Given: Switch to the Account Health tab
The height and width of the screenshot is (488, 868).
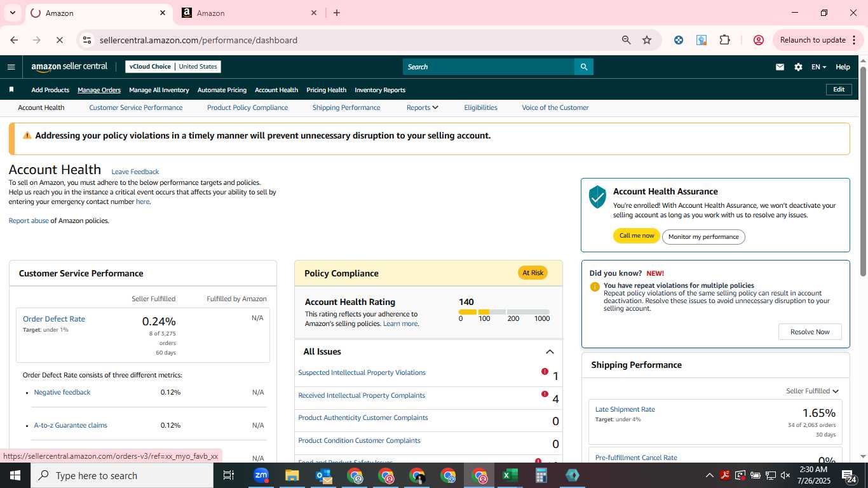Looking at the screenshot, I should coord(41,107).
